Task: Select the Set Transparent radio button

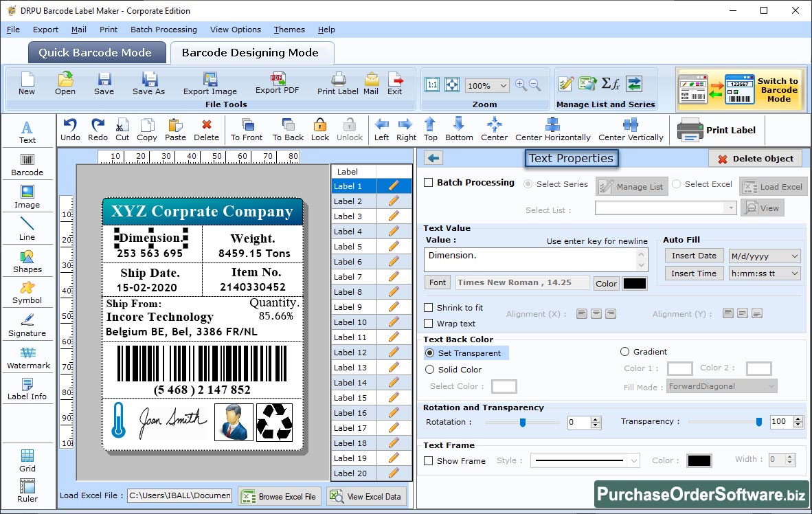Action: (x=430, y=353)
